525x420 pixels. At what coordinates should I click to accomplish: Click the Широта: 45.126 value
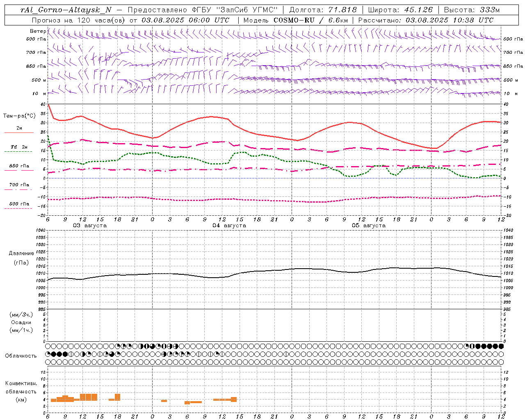pyautogui.click(x=400, y=10)
